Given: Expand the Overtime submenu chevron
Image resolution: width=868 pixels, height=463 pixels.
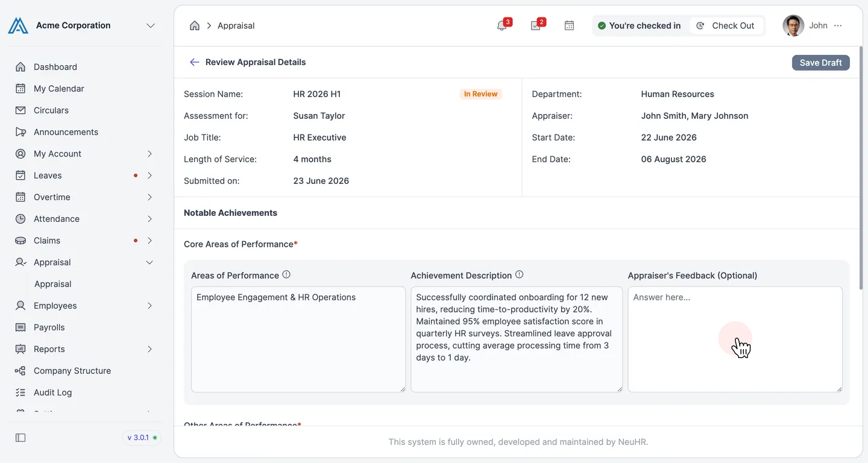Looking at the screenshot, I should pos(149,197).
